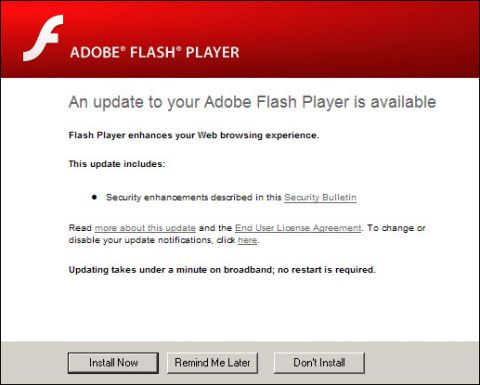Click the 'Security enhancements described in this' text
Viewport: 480px width, 385px height.
tap(194, 197)
